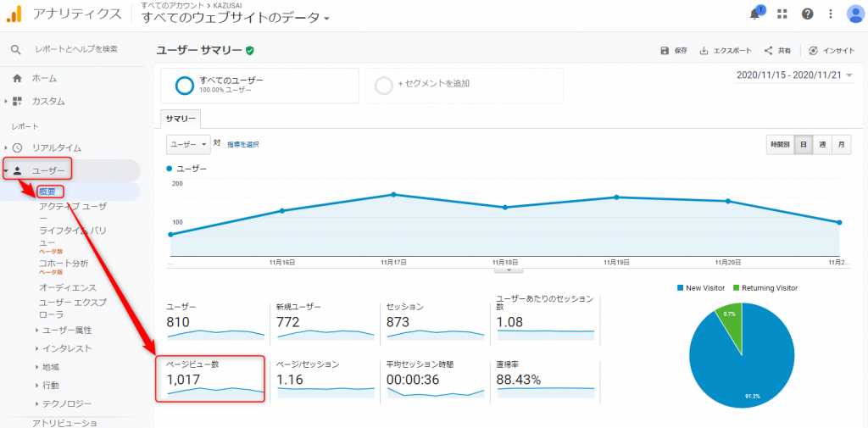Click the grey add segment circle
The height and width of the screenshot is (428, 868).
384,86
